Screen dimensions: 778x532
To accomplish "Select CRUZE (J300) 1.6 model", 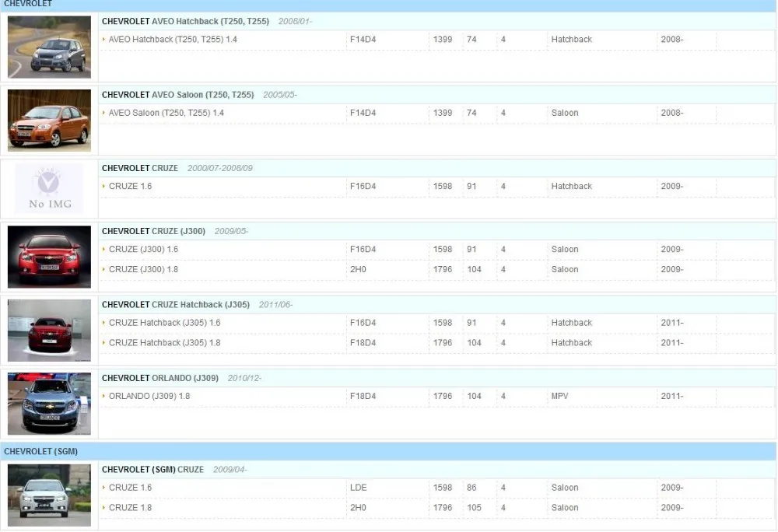I will pos(143,249).
